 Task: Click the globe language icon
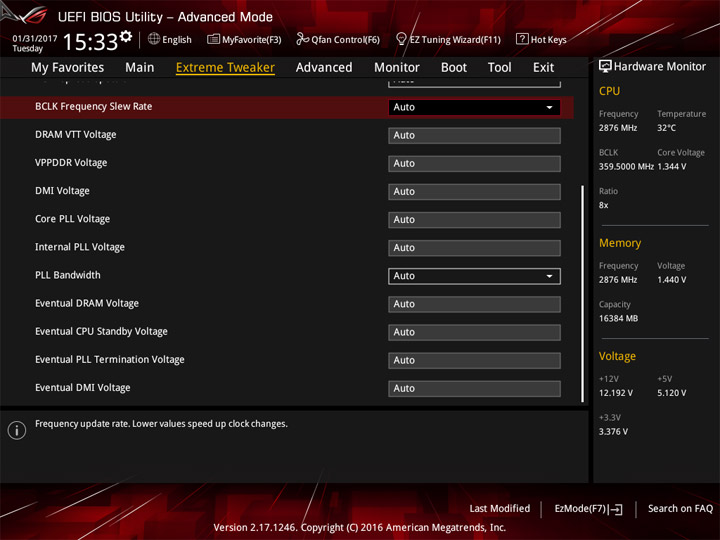[154, 39]
